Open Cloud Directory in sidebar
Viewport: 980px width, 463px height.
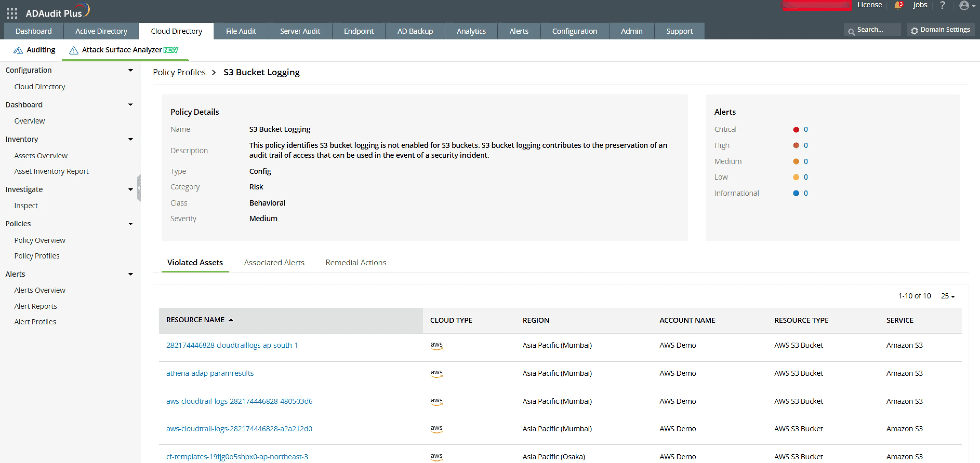click(x=39, y=87)
